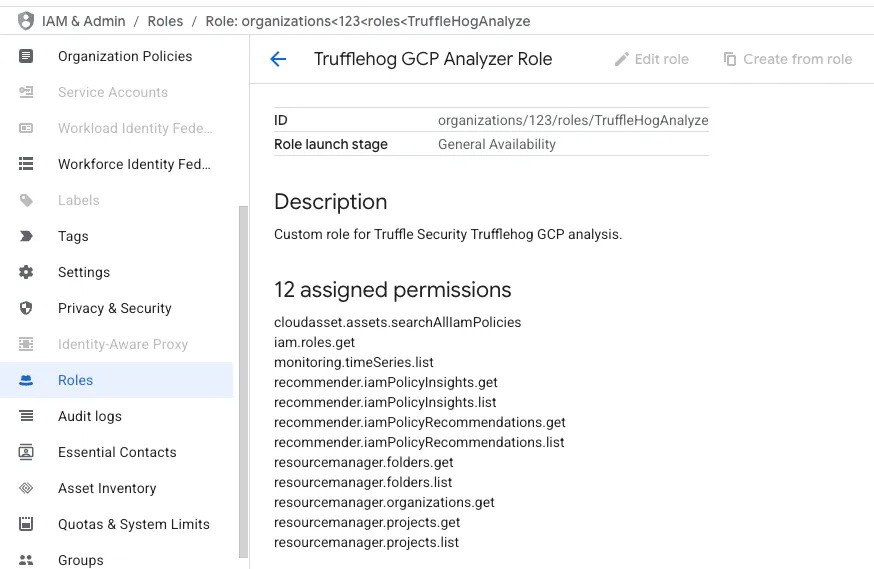This screenshot has width=874, height=569.
Task: Click the Asset Inventory diamond icon
Action: click(x=26, y=488)
